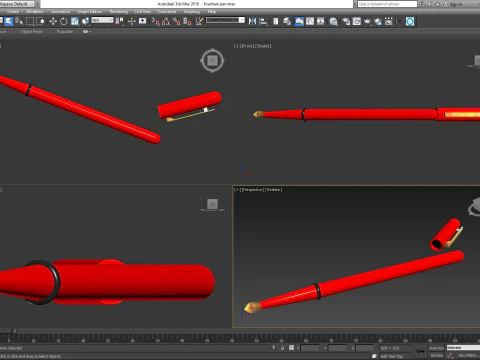Open the Modifiers menu
This screenshot has height=360, width=480.
click(x=35, y=12)
